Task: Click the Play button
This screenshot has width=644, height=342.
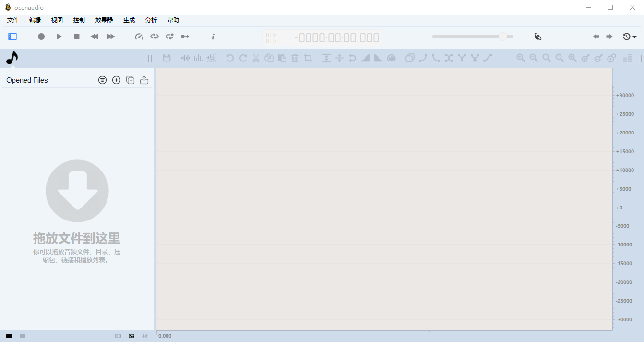Action: [59, 37]
